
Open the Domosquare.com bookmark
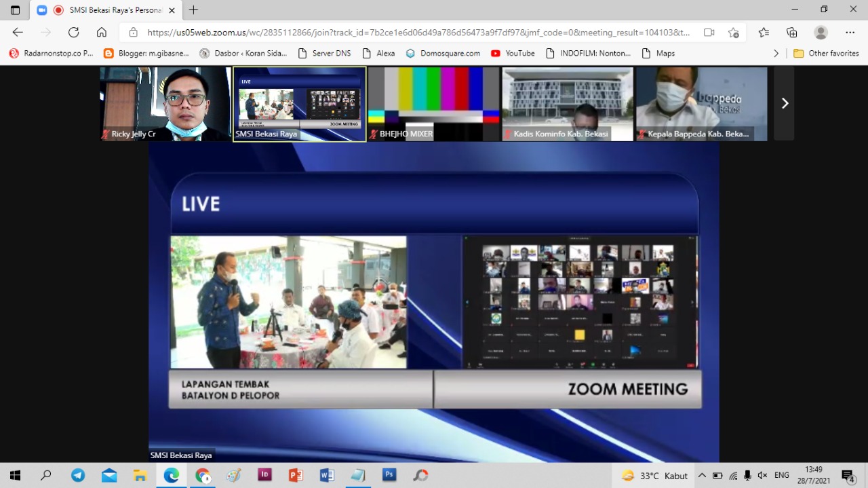(443, 53)
